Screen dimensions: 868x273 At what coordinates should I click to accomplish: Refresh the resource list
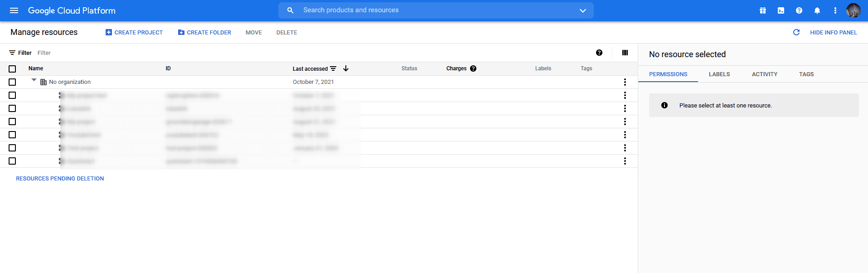click(x=796, y=33)
